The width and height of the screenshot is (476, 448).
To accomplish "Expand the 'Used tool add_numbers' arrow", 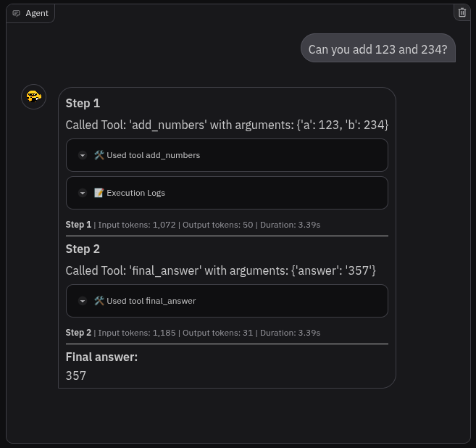I will click(83, 155).
